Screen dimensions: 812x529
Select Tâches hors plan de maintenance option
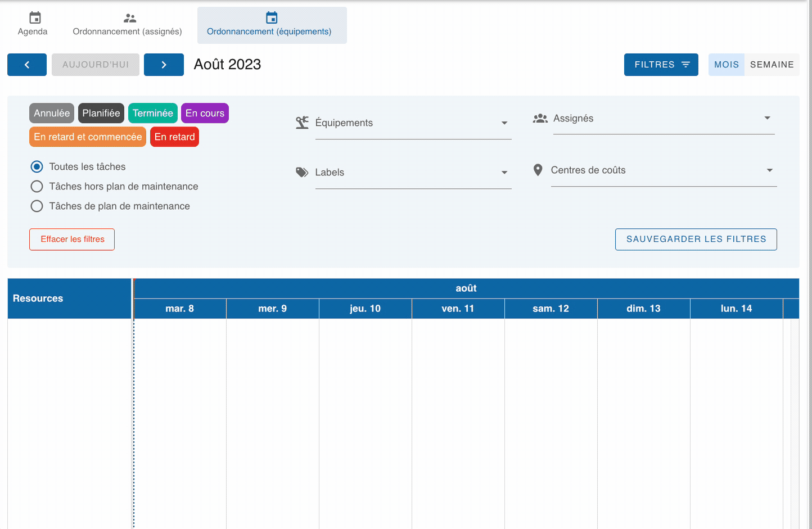coord(37,186)
